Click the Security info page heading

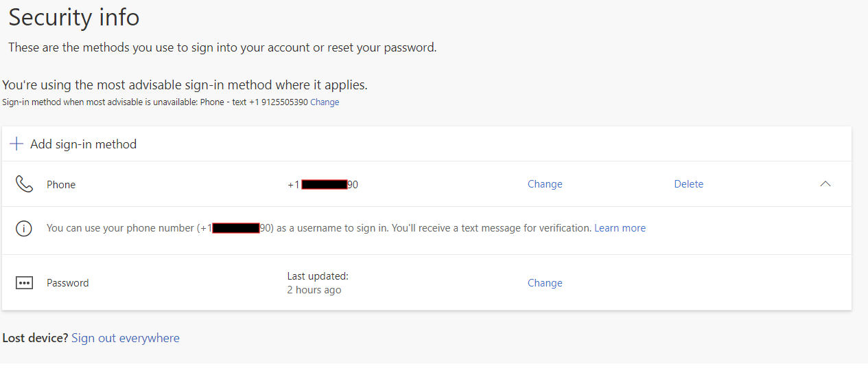[x=74, y=18]
